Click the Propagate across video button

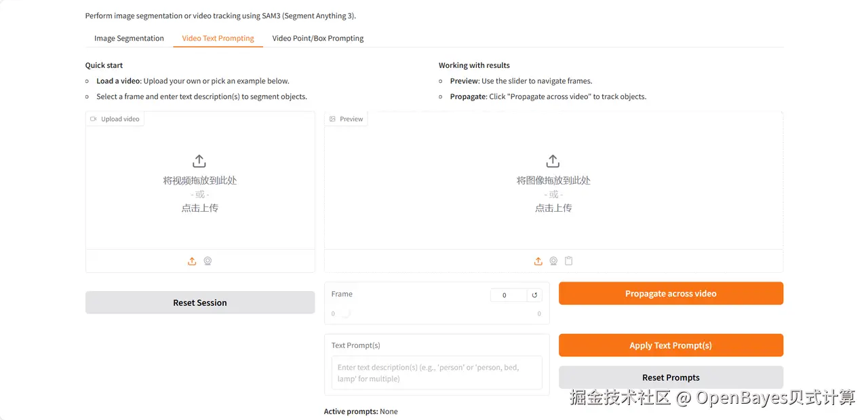tap(671, 293)
